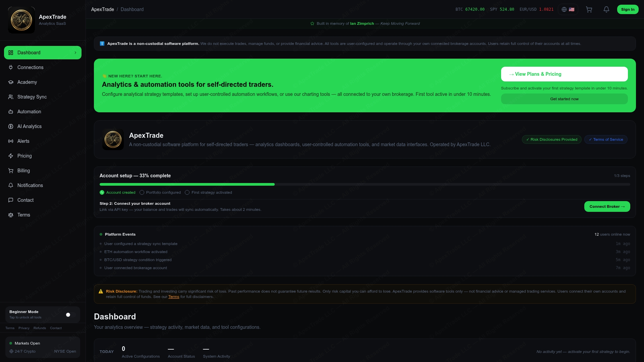
Task: Follow Terms link in Risk Disclosure
Action: (x=174, y=297)
